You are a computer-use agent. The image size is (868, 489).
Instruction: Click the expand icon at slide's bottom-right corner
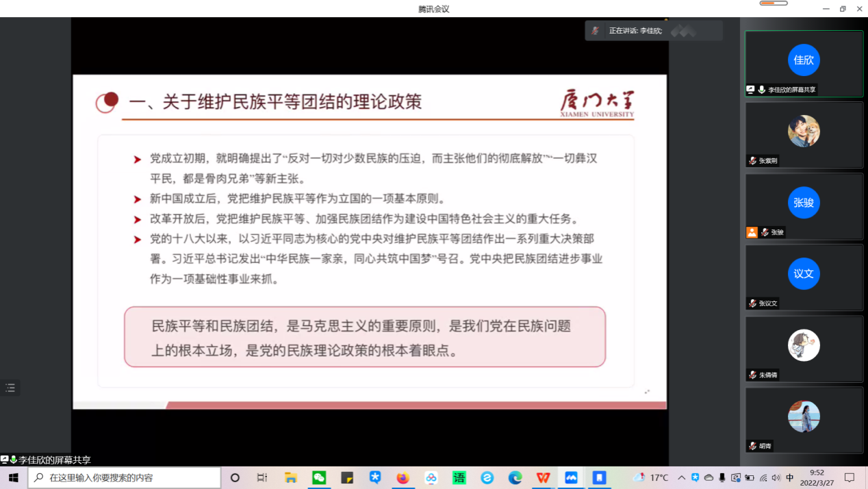tap(647, 392)
